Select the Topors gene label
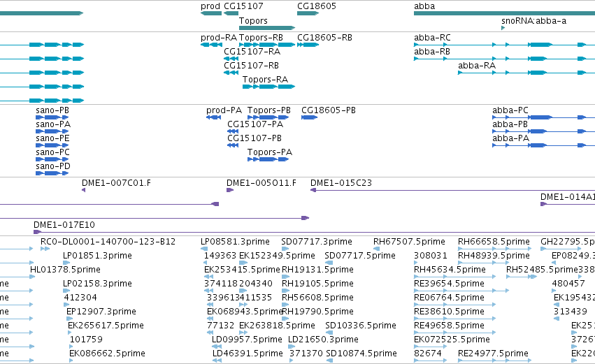 (253, 21)
